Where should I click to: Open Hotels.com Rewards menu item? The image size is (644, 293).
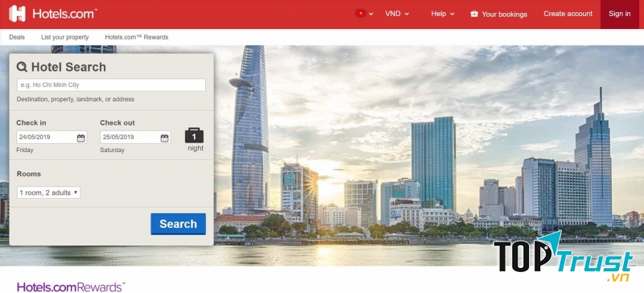[136, 37]
